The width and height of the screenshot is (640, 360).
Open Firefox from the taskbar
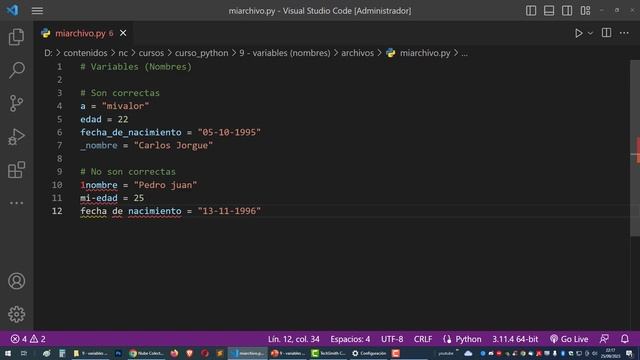[x=174, y=353]
